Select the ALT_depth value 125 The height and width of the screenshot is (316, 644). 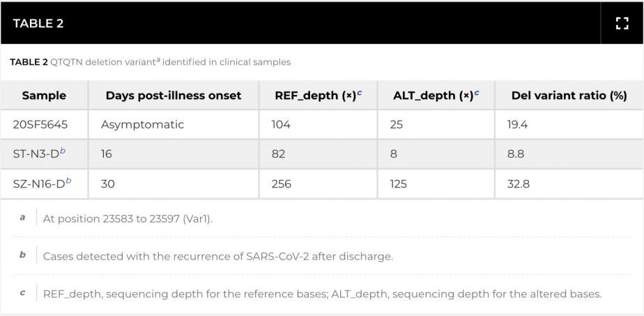(x=398, y=184)
